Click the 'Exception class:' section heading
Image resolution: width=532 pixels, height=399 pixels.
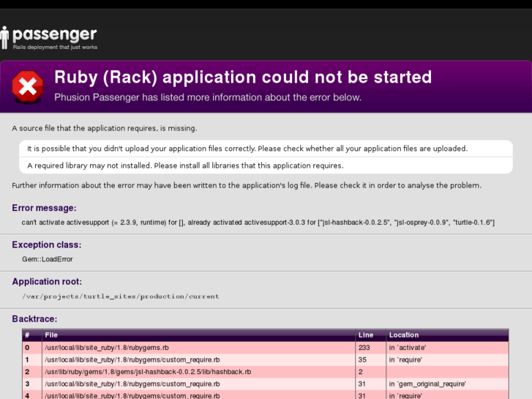[47, 245]
